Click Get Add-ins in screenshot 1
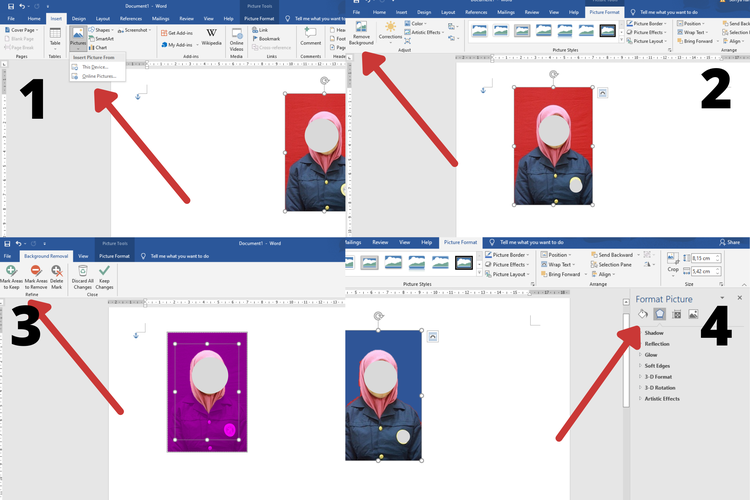The width and height of the screenshot is (750, 500). 177,33
